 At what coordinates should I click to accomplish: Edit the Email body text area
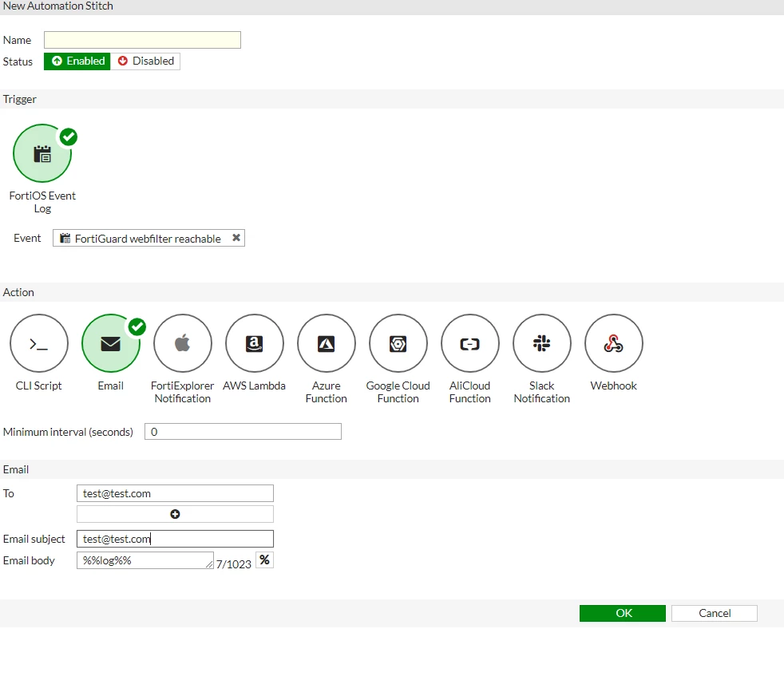coord(145,560)
